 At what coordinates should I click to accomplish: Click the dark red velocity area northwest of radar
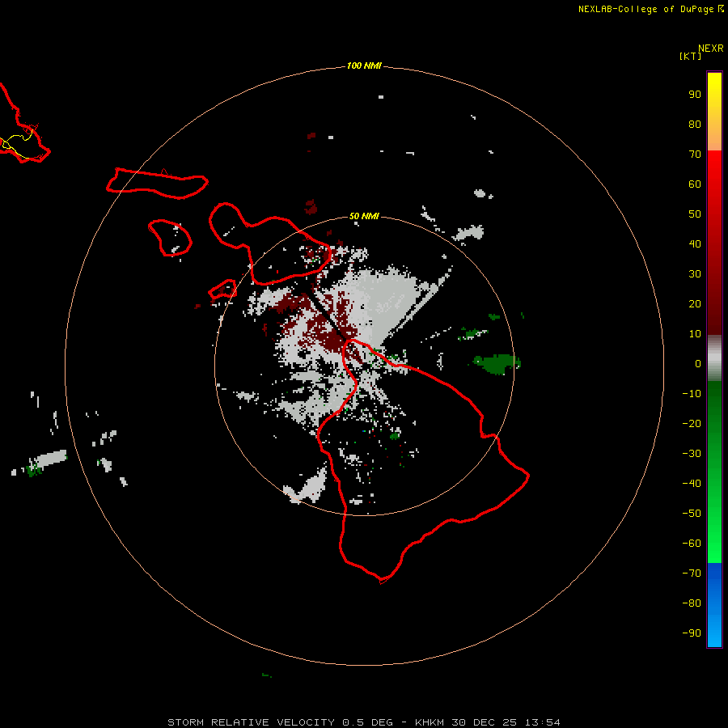tap(325, 325)
